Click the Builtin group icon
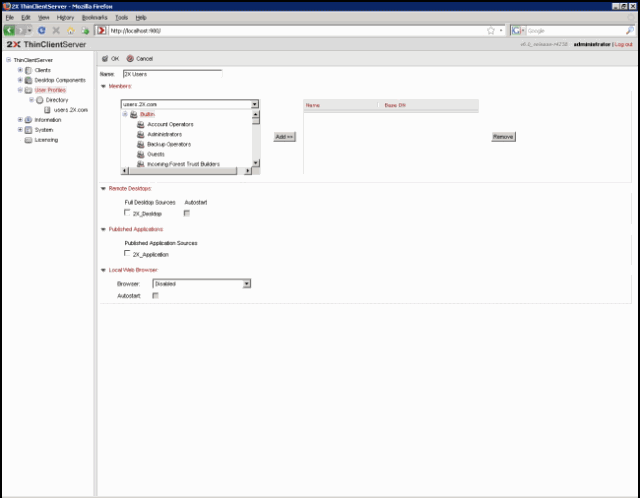Viewport: 640px width, 498px height. (x=133, y=115)
